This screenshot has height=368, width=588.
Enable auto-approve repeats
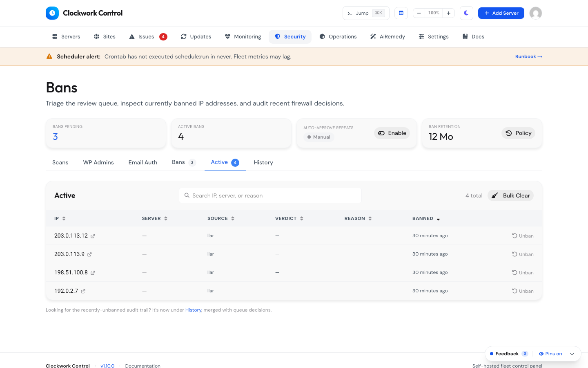click(392, 133)
